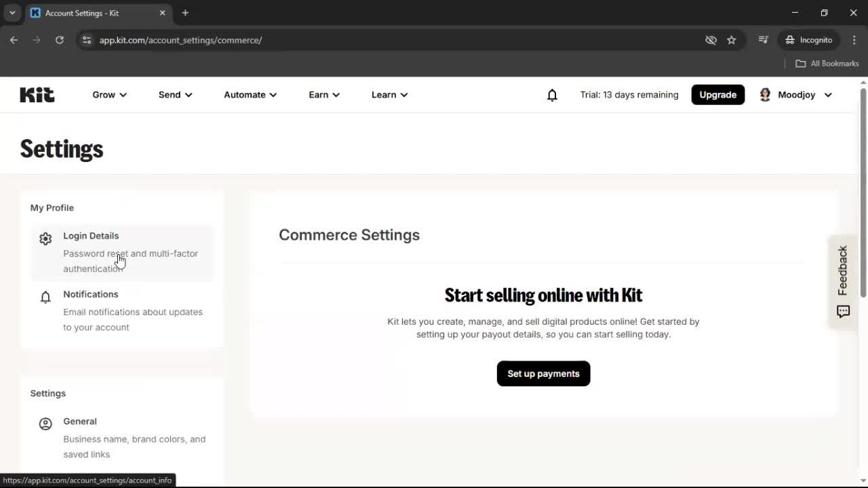Image resolution: width=868 pixels, height=488 pixels.
Task: Click the bookmark star in the address bar
Action: (732, 40)
